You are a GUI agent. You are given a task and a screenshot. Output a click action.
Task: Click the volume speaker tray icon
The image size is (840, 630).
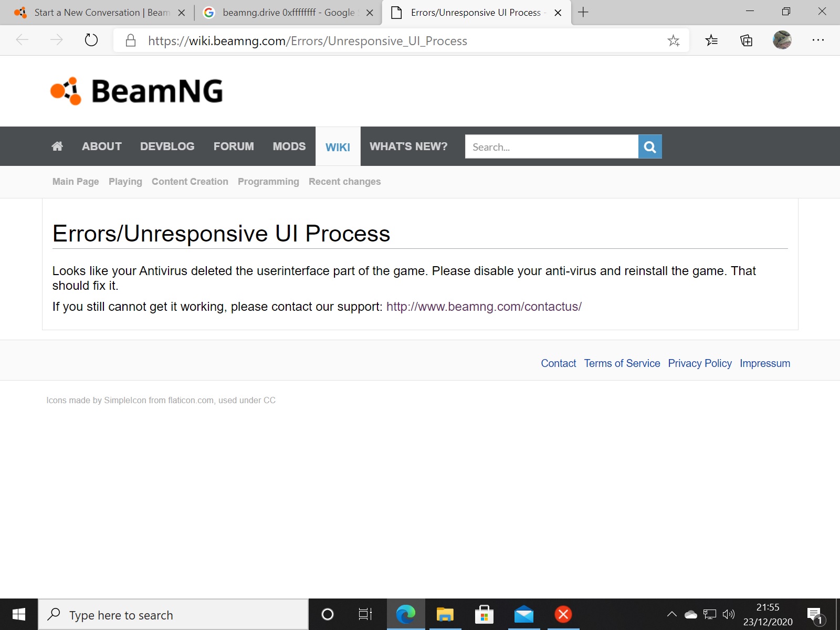(x=729, y=614)
